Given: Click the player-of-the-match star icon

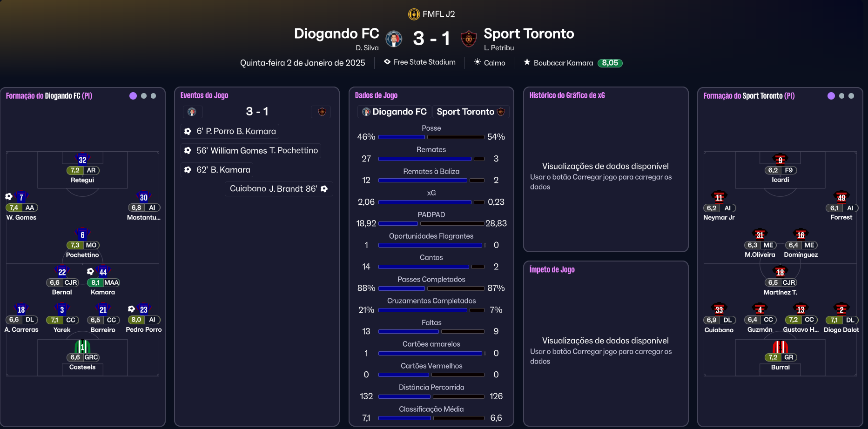Looking at the screenshot, I should point(527,62).
